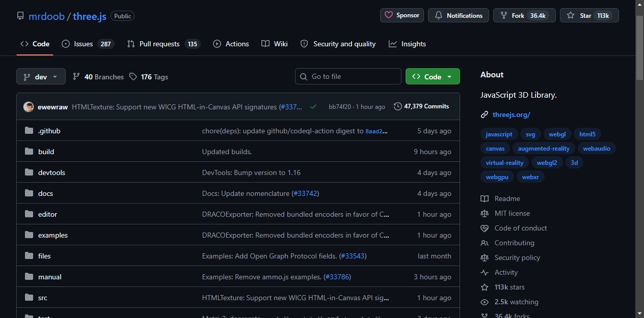Select the javascript topic tag
Image resolution: width=644 pixels, height=318 pixels.
pyautogui.click(x=499, y=134)
